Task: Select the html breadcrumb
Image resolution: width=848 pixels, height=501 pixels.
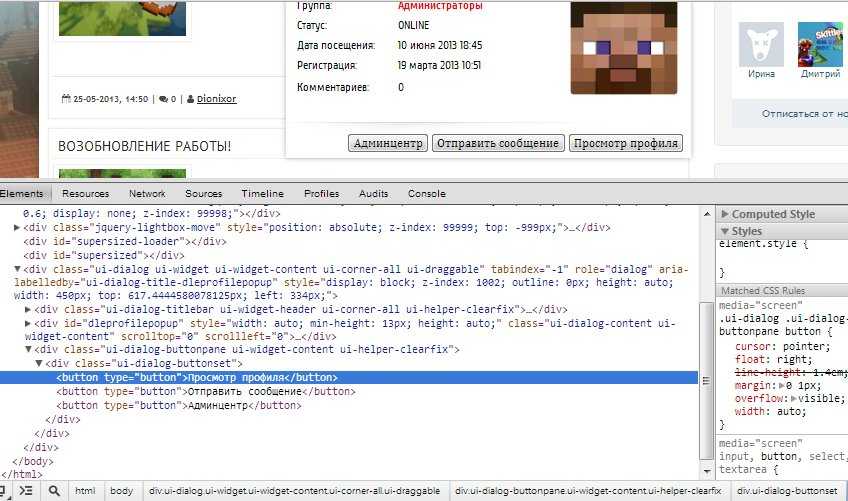Action: (85, 491)
